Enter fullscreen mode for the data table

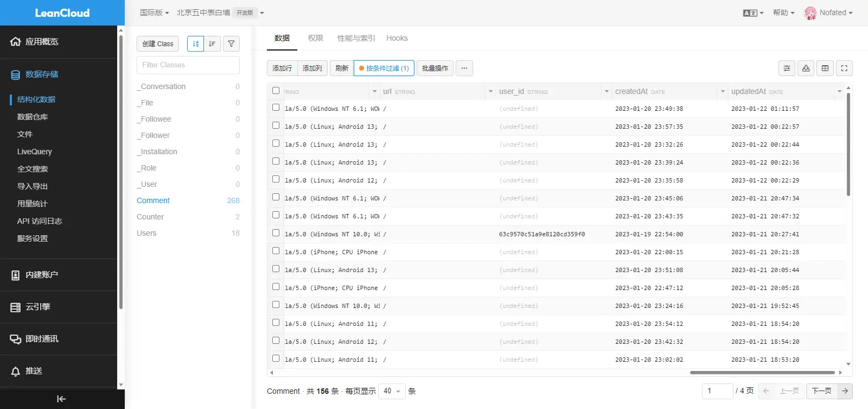[844, 68]
